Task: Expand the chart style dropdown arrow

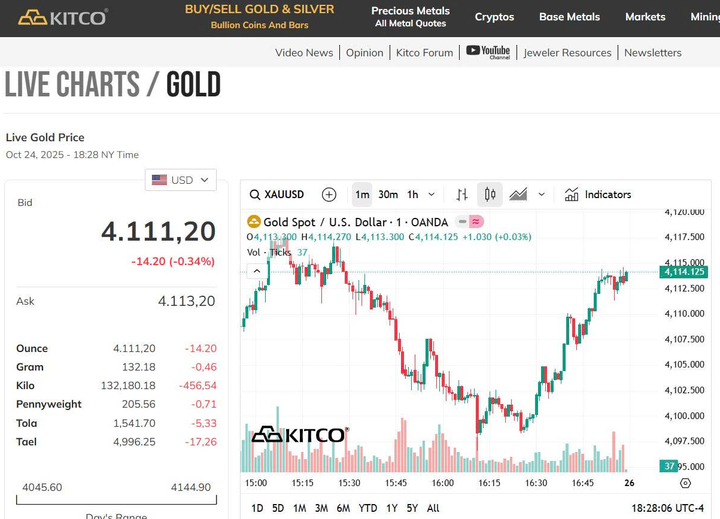Action: pos(542,195)
